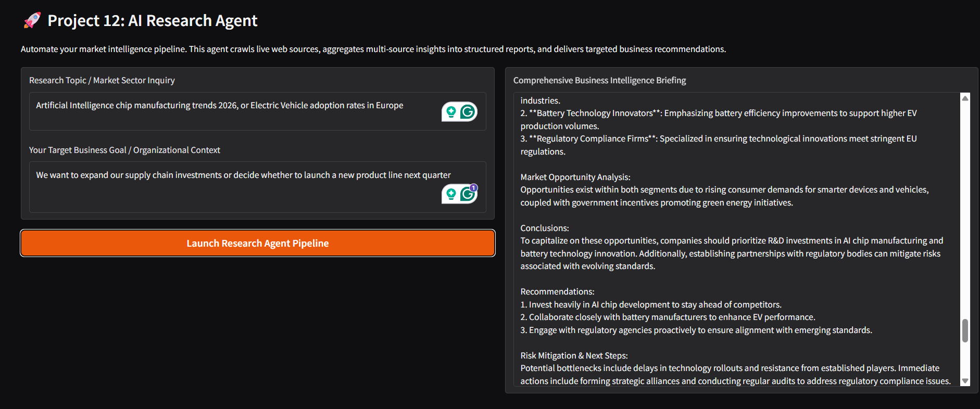Launch Research Agent Pipeline

tap(258, 243)
